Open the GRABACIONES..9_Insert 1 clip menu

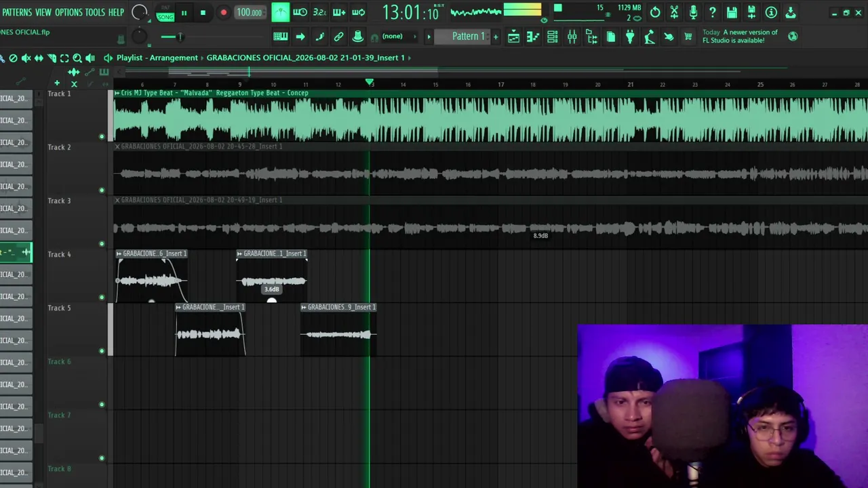click(x=304, y=307)
